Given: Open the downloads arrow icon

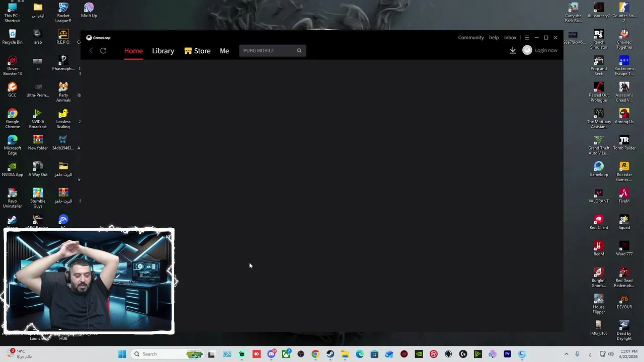Looking at the screenshot, I should 513,50.
